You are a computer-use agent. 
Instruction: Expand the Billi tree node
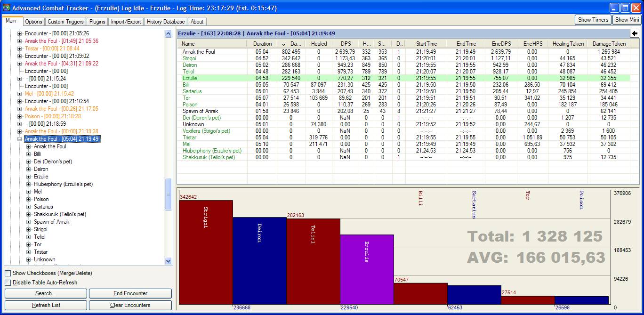28,154
